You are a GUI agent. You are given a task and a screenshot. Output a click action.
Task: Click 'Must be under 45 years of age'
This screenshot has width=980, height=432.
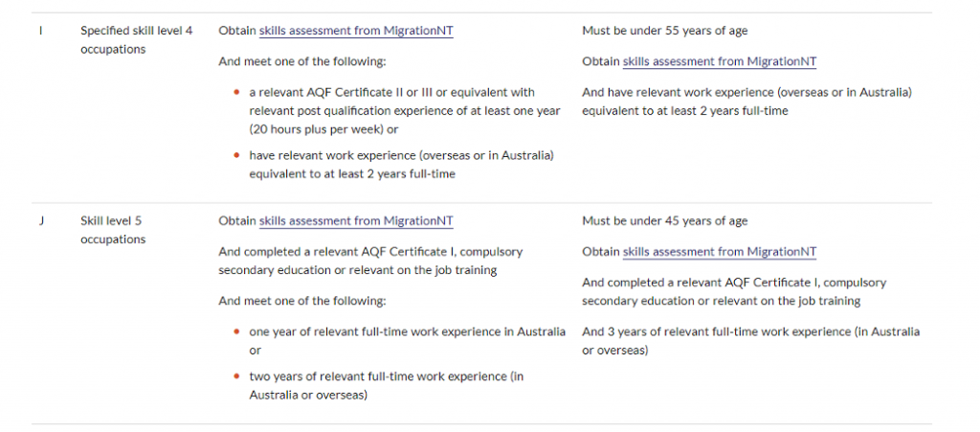pyautogui.click(x=664, y=221)
